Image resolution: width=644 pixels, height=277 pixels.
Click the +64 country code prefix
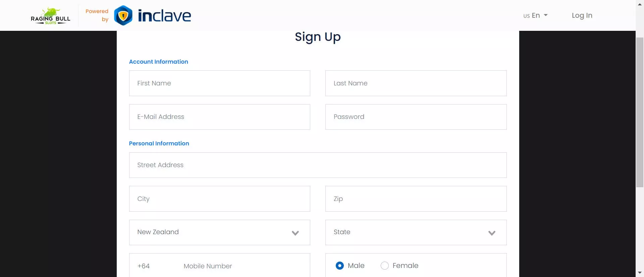144,266
